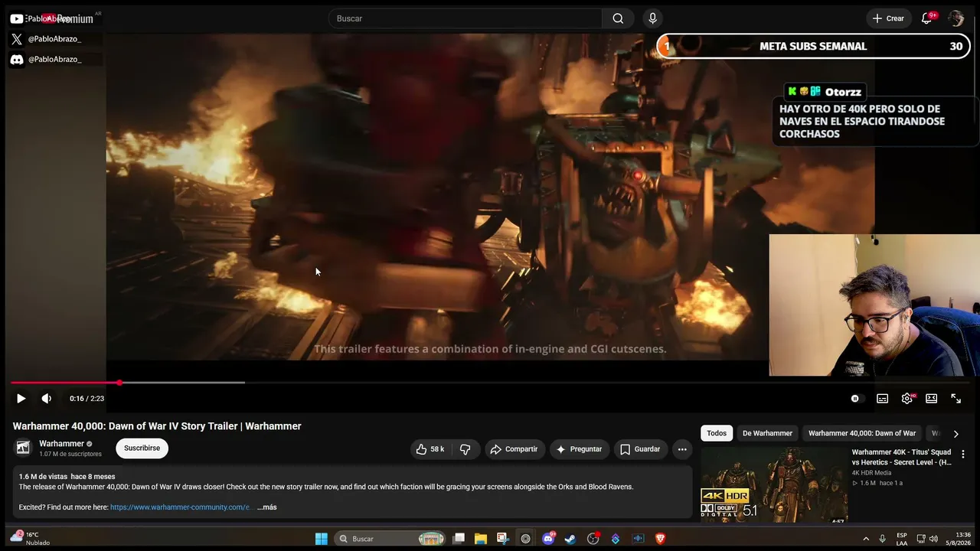Open the Snipping Tool taskbar icon
980x551 pixels.
pos(502,539)
